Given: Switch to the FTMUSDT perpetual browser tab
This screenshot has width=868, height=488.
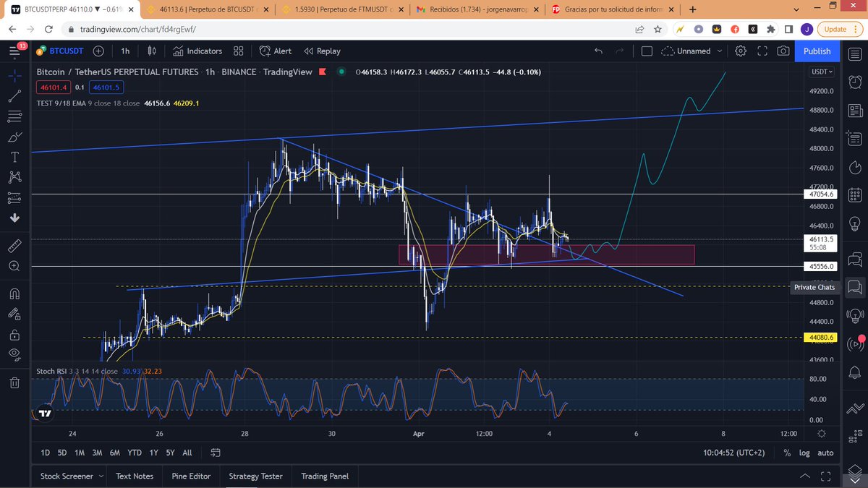Looking at the screenshot, I should pyautogui.click(x=342, y=9).
